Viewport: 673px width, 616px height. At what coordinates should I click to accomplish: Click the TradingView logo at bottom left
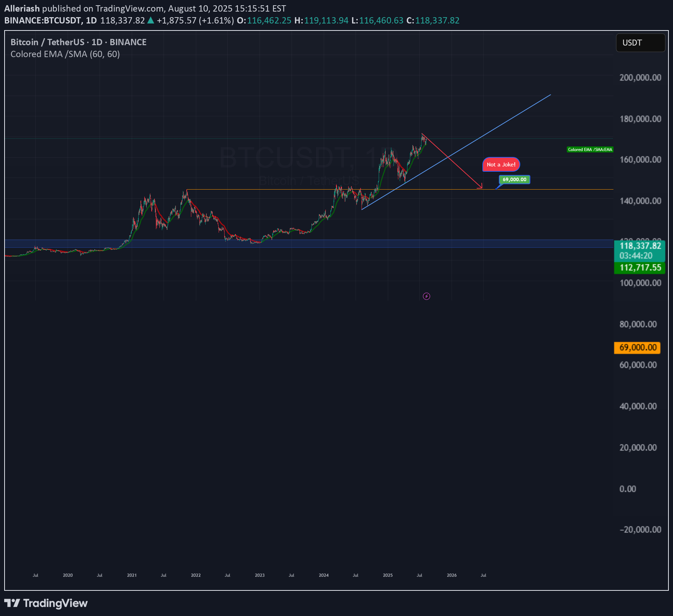coord(46,603)
